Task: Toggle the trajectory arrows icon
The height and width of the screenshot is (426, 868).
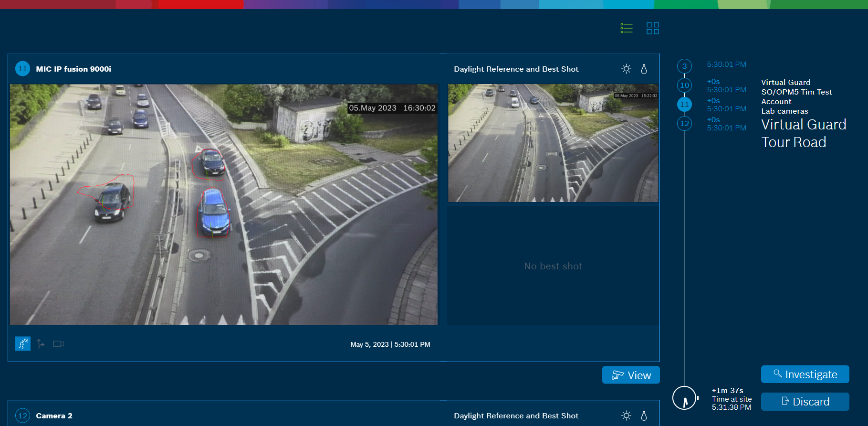Action: [41, 344]
